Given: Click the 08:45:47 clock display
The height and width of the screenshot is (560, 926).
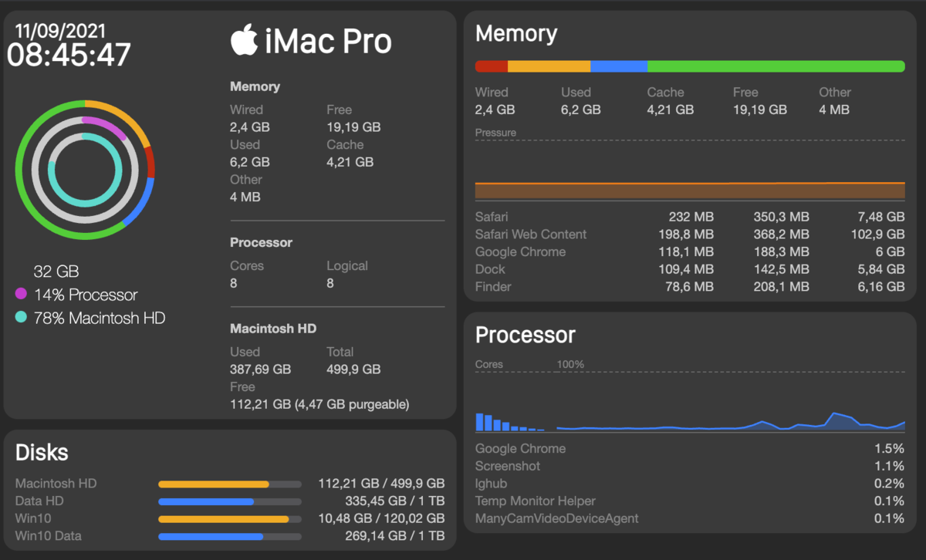Looking at the screenshot, I should pos(69,56).
